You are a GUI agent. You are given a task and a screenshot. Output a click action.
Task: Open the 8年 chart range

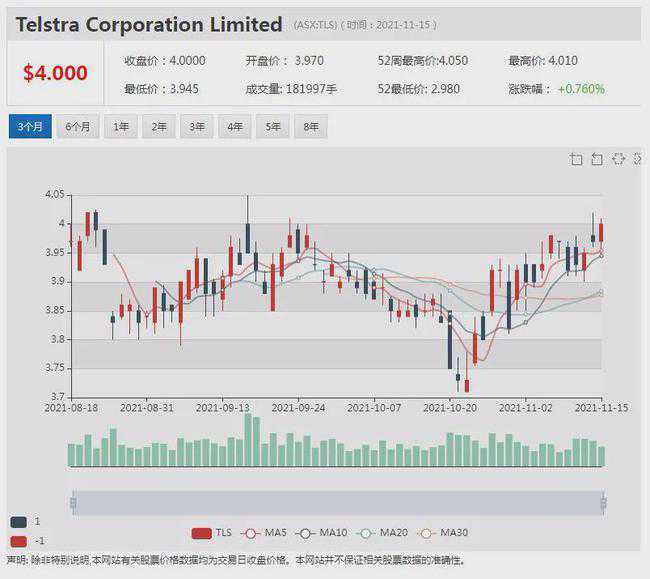coord(310,127)
